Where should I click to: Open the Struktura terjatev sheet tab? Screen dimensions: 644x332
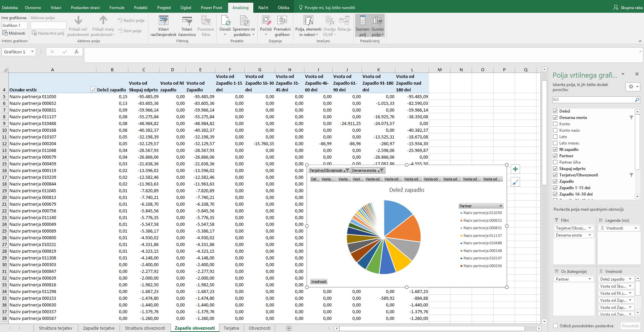(x=55, y=328)
